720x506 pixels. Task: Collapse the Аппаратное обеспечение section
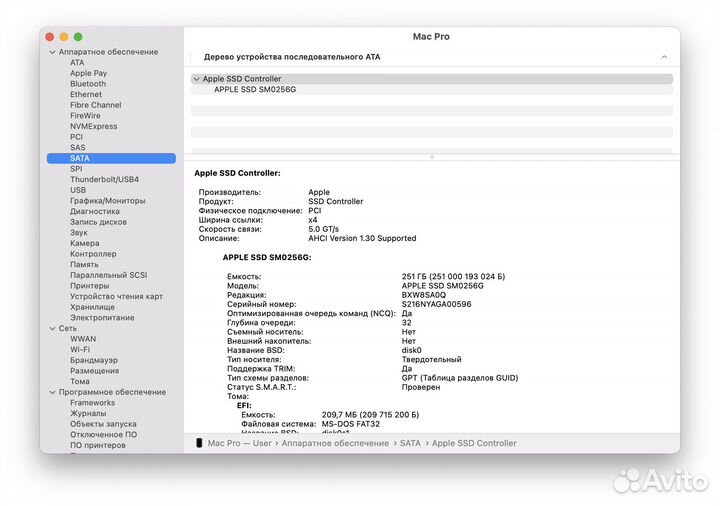[x=52, y=52]
